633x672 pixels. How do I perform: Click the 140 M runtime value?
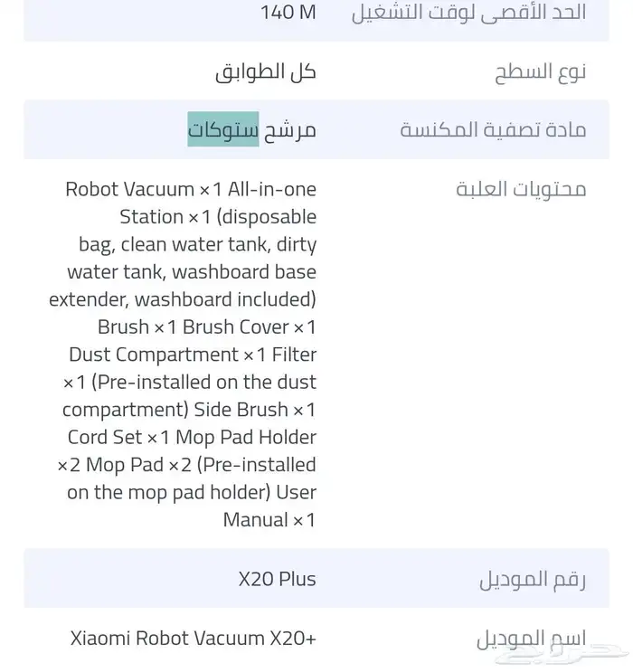click(x=288, y=12)
